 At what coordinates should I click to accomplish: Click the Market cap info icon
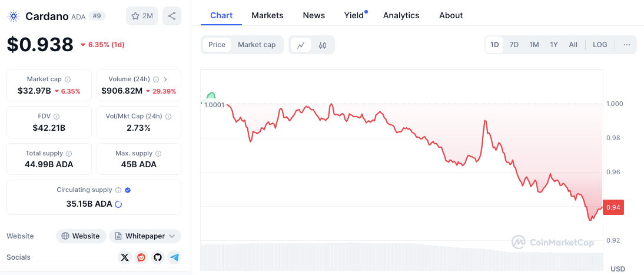tap(68, 79)
